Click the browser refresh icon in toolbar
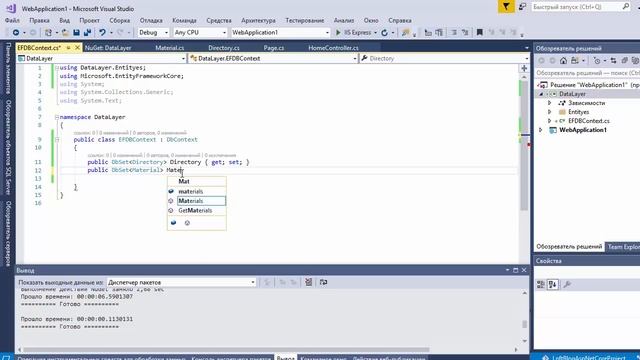 (x=384, y=32)
